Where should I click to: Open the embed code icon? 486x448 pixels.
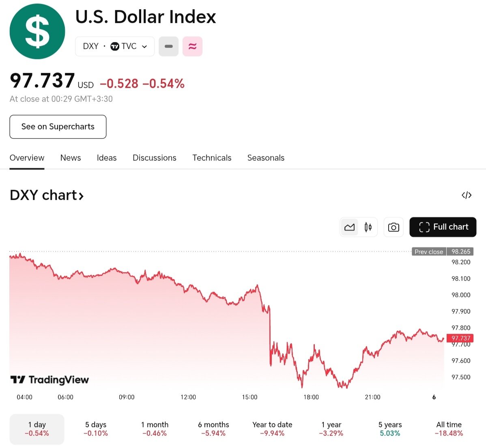[x=467, y=195]
